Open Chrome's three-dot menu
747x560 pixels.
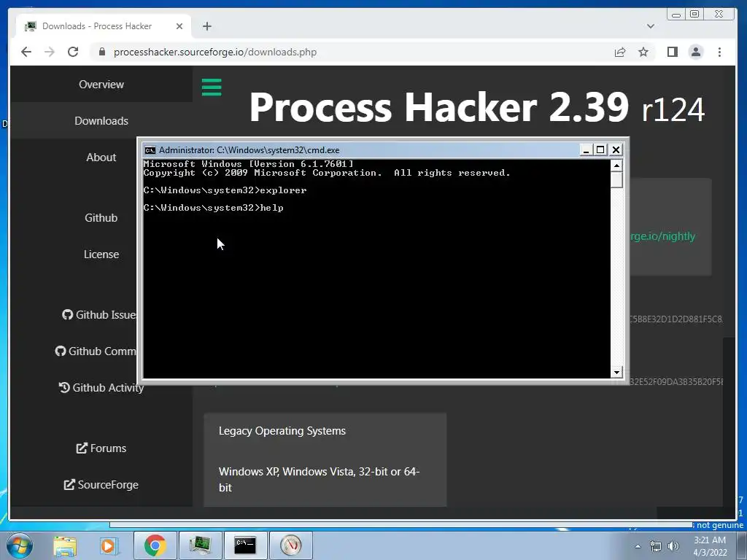(x=719, y=52)
